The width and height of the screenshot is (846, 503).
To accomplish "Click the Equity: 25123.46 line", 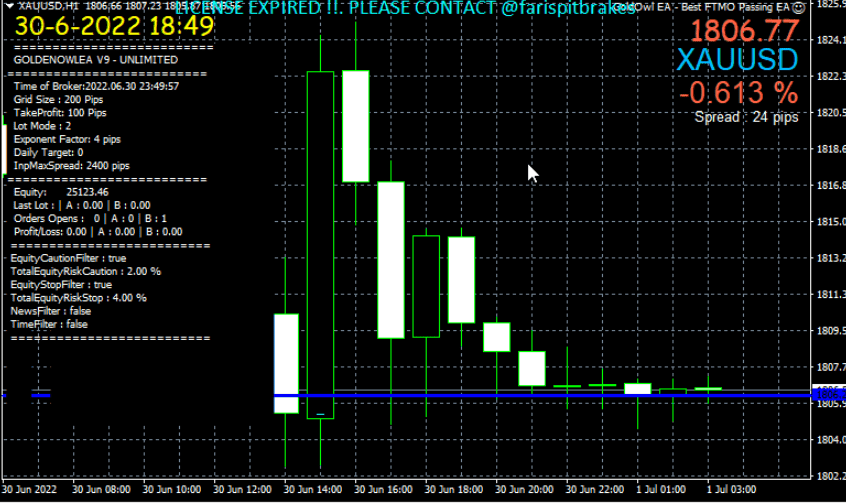I will 61,191.
